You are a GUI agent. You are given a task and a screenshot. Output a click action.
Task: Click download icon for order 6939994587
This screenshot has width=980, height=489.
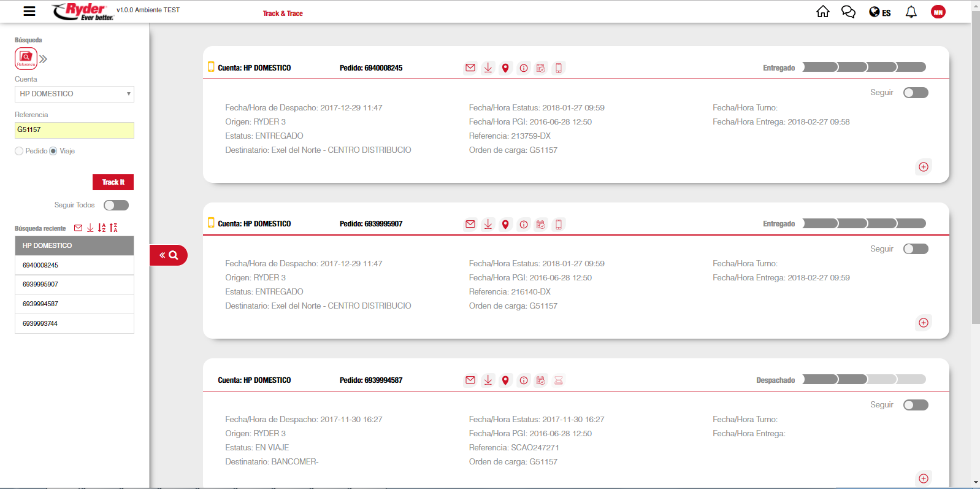coord(488,380)
